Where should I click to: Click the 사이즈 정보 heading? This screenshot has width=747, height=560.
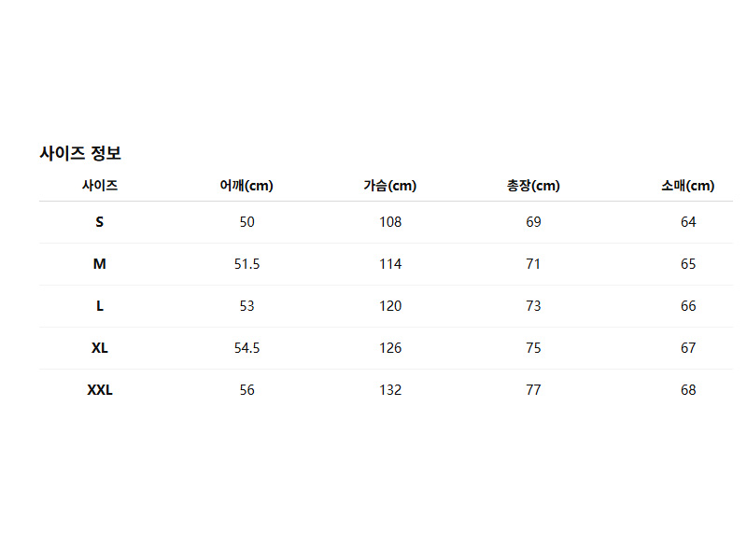coord(80,153)
